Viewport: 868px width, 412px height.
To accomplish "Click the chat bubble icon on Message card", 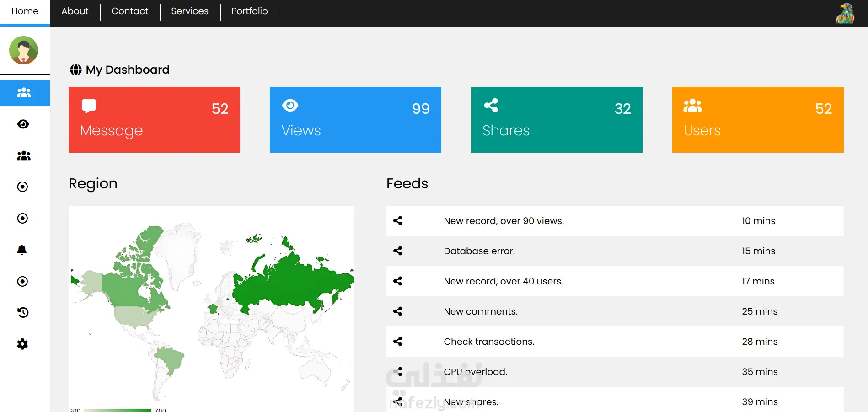I will [x=89, y=106].
